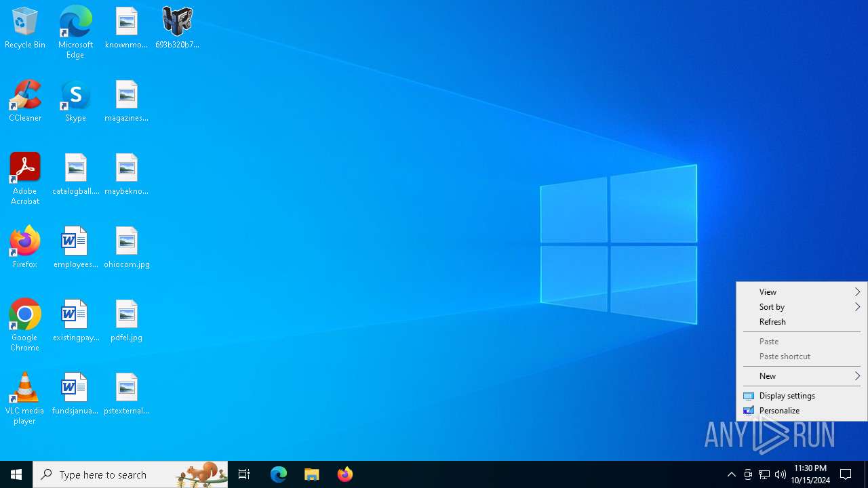This screenshot has width=868, height=488.
Task: Select the Firefox desktop shortcut
Action: (x=25, y=248)
